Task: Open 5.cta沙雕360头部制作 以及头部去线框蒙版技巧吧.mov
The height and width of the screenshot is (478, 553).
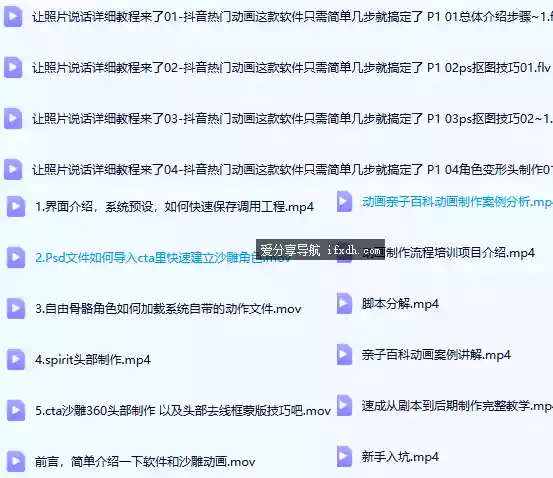Action: pyautogui.click(x=183, y=411)
